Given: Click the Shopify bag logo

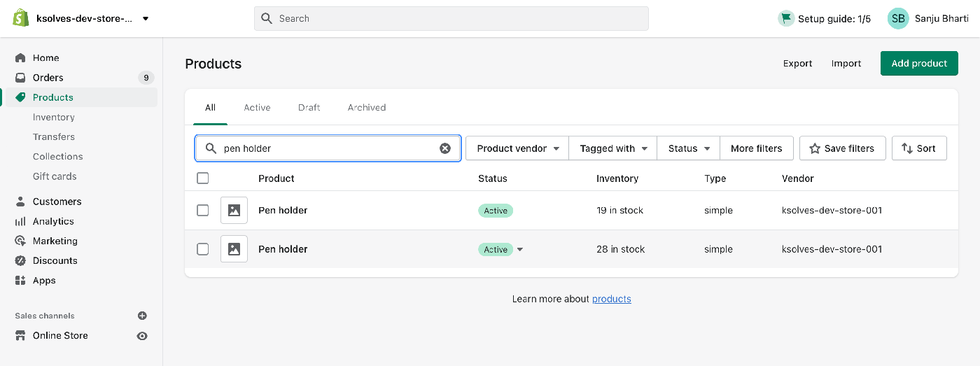Looking at the screenshot, I should pos(21,18).
